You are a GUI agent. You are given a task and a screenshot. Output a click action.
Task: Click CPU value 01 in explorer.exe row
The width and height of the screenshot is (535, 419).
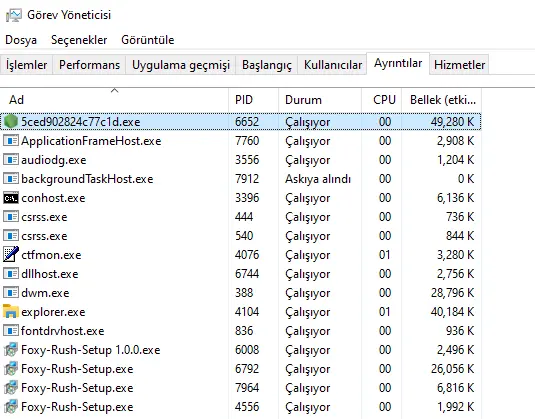tap(385, 312)
